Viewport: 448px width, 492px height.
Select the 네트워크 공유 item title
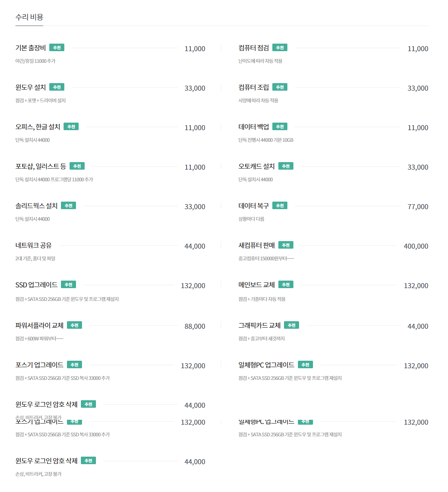[x=33, y=246]
